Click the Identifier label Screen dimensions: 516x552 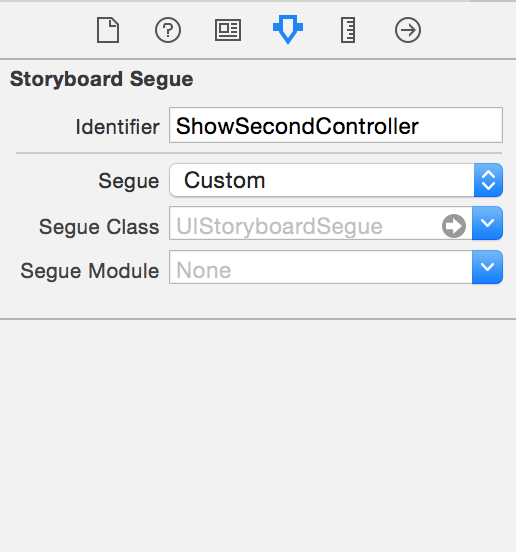(118, 127)
